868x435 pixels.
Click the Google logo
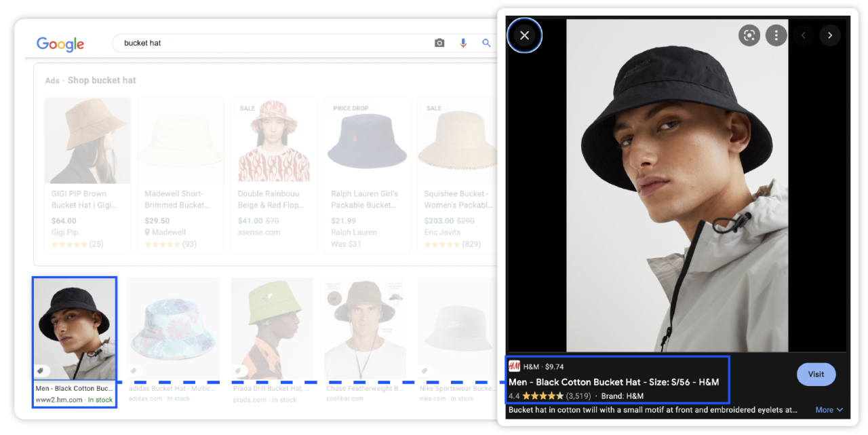tap(60, 43)
